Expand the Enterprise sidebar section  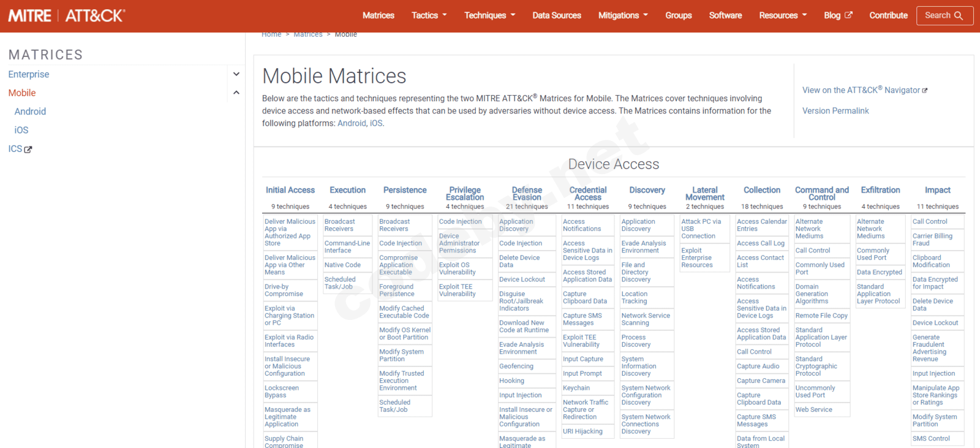pos(236,74)
